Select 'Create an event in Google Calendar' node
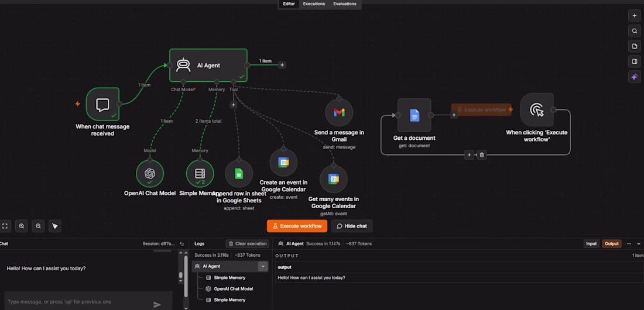This screenshot has width=644, height=310. [283, 162]
